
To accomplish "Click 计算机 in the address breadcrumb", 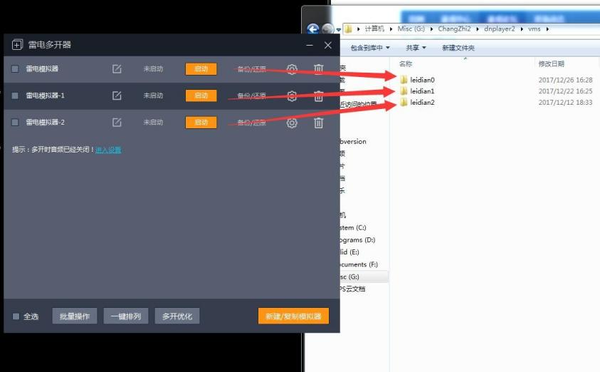I will point(374,29).
